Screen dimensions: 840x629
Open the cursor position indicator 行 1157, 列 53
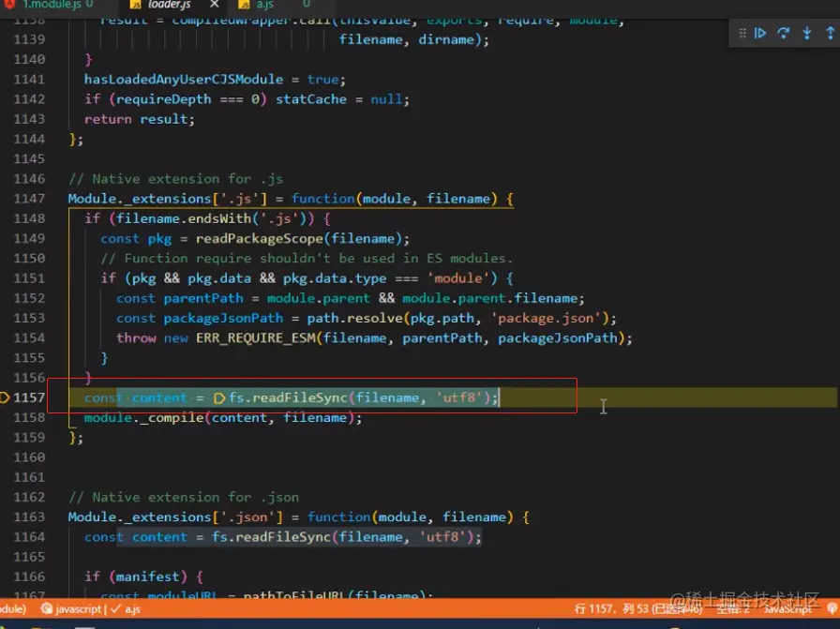click(x=637, y=608)
